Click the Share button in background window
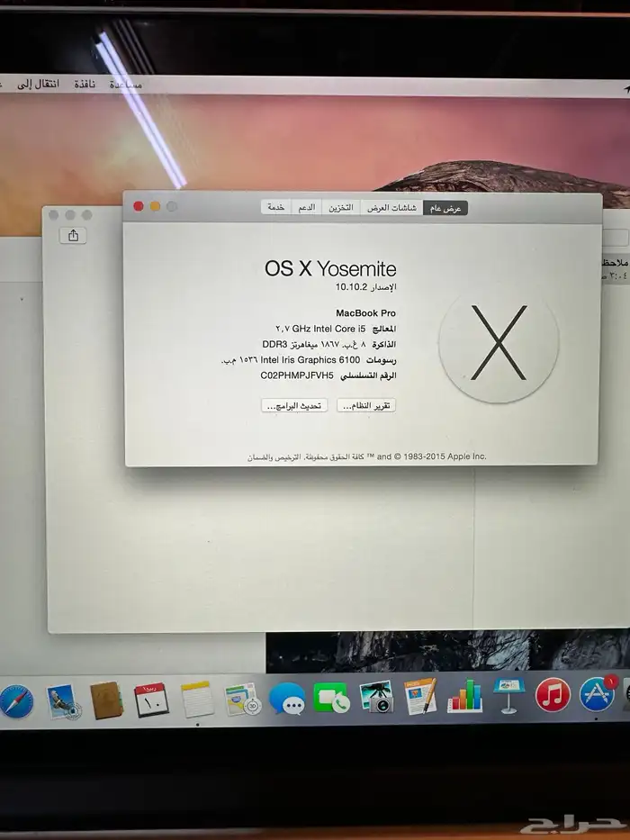Screen dimensions: 630x840 tap(73, 236)
